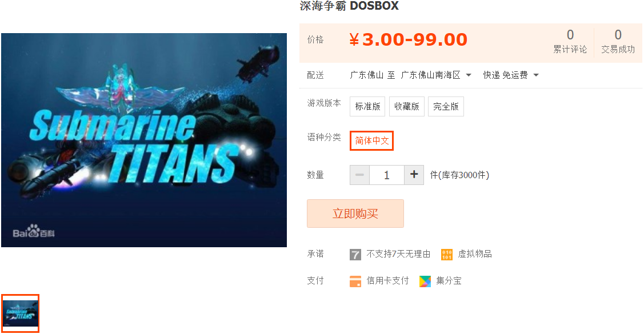The image size is (644, 334).
Task: Select the 完全版 game version
Action: (x=446, y=107)
